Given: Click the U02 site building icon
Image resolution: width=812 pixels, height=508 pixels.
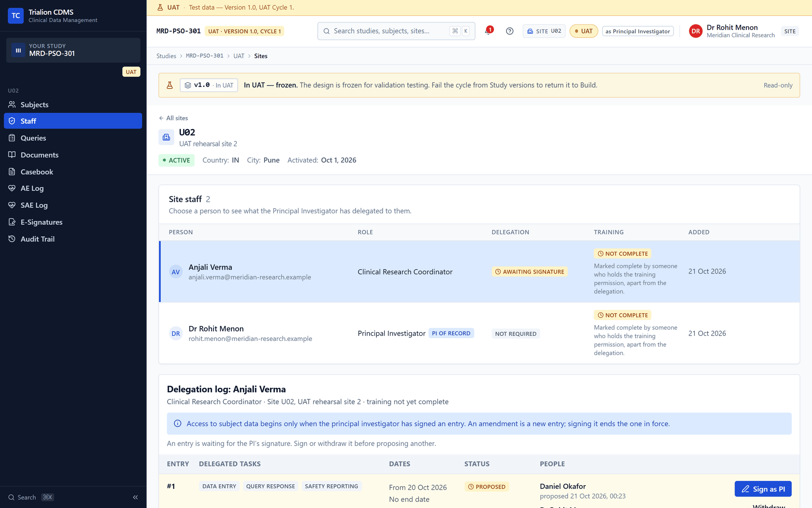Looking at the screenshot, I should tap(166, 138).
